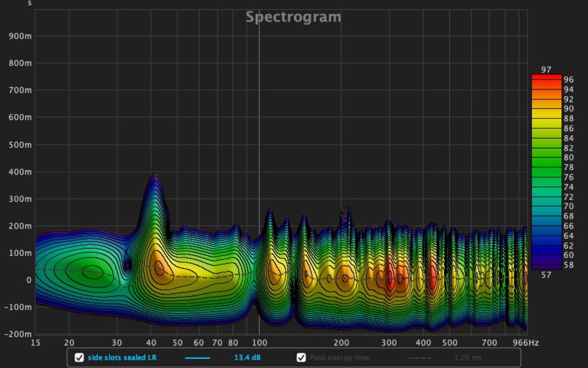Click the tall decay peak top near 40 Hz
This screenshot has width=588, height=368.
tap(154, 176)
